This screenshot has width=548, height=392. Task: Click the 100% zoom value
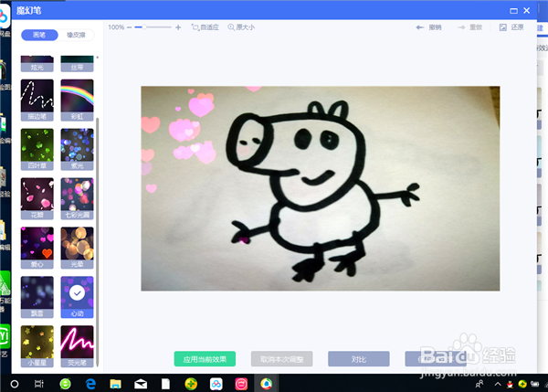116,27
